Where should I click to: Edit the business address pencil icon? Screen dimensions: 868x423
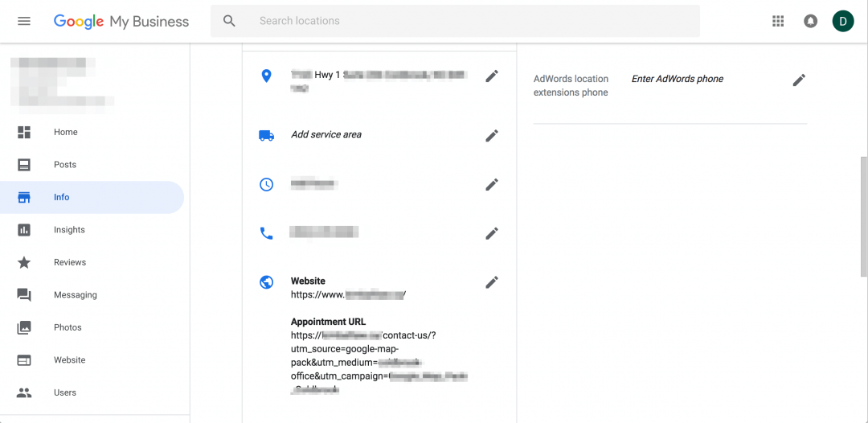point(492,76)
